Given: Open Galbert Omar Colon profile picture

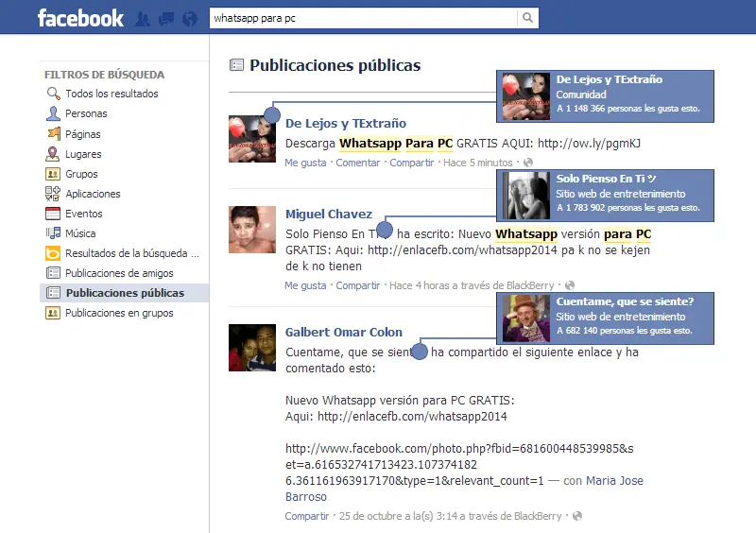Looking at the screenshot, I should click(252, 348).
